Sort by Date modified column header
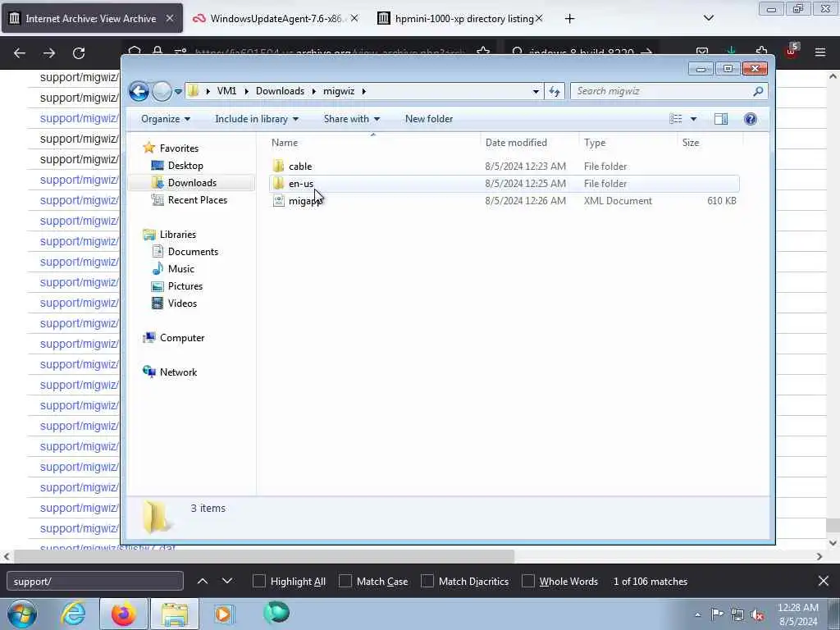Image resolution: width=840 pixels, height=630 pixels. pyautogui.click(x=516, y=143)
